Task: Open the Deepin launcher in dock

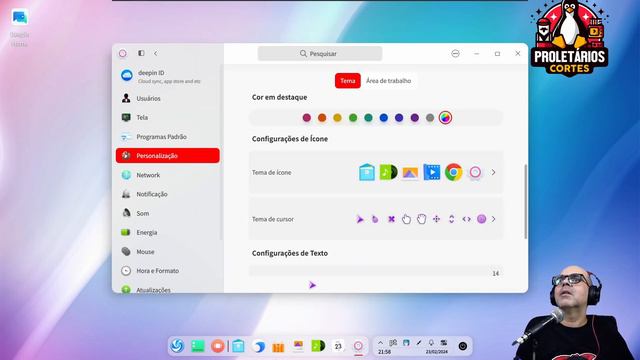Action: pyautogui.click(x=177, y=346)
